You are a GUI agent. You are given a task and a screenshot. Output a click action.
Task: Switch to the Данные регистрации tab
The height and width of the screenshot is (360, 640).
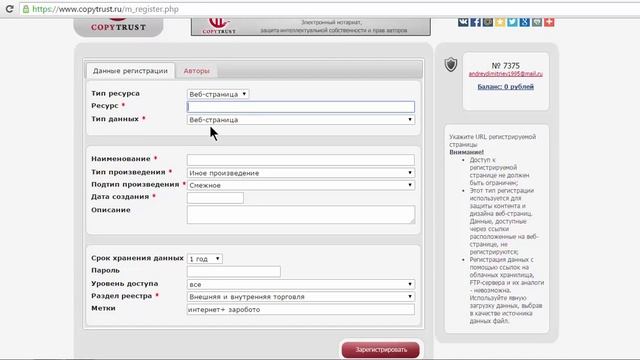[130, 71]
